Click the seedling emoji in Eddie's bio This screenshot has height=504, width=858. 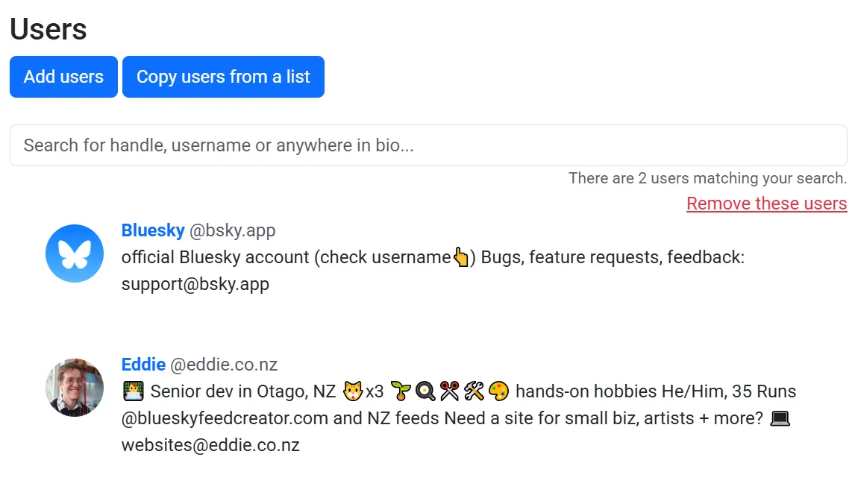click(401, 391)
